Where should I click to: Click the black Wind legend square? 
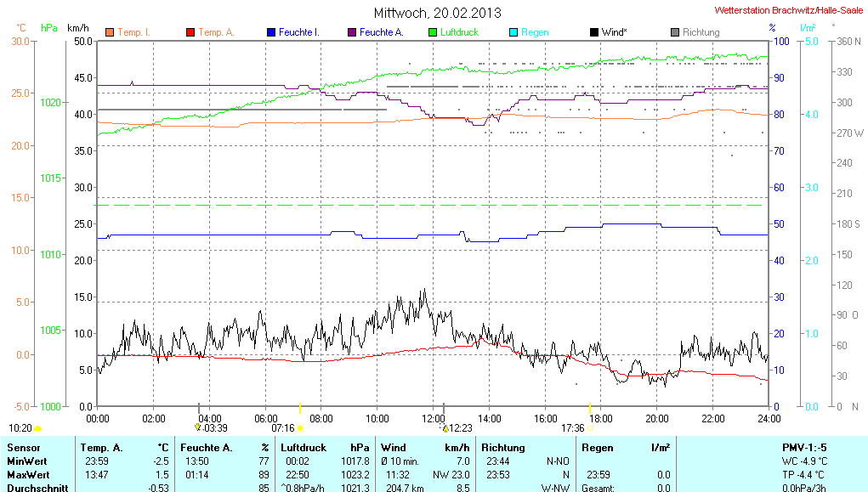[x=593, y=32]
